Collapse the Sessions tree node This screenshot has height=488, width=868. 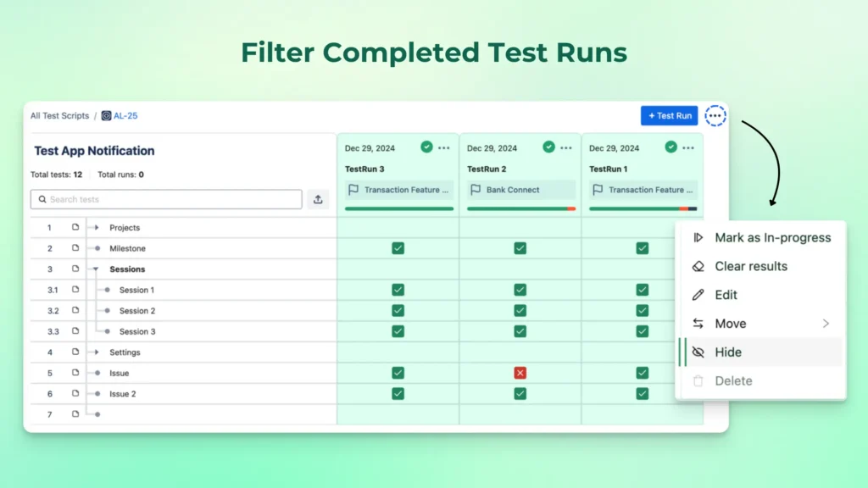pos(96,269)
